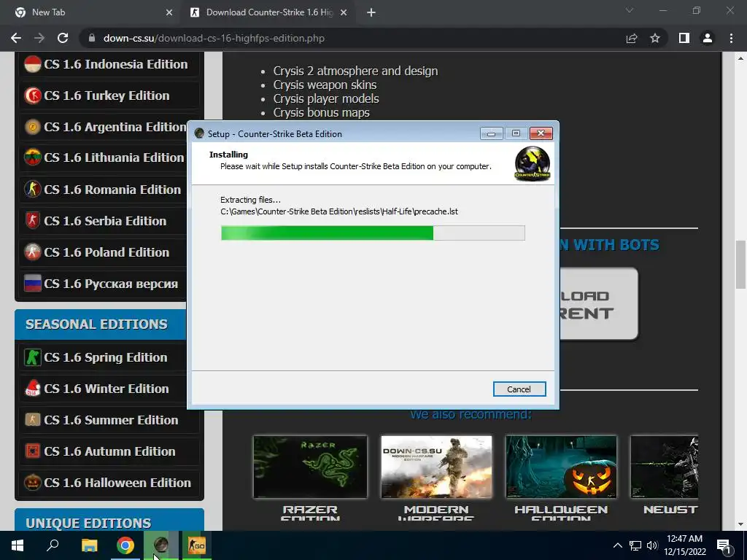Image resolution: width=747 pixels, height=560 pixels.
Task: Open a new browser tab
Action: [x=371, y=12]
